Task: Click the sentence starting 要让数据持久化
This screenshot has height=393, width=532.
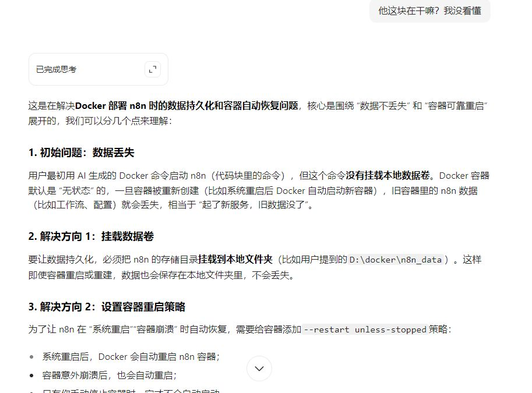Action: click(255, 267)
